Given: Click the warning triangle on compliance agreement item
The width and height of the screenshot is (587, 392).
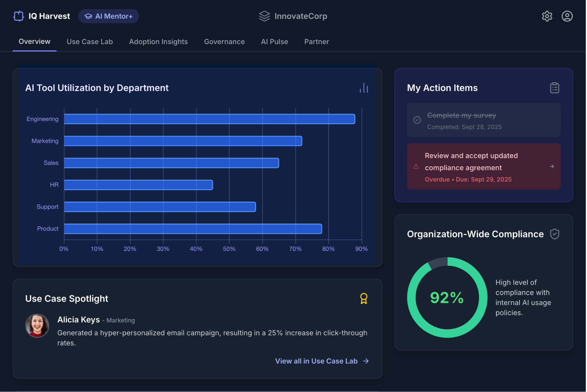Looking at the screenshot, I should [416, 167].
